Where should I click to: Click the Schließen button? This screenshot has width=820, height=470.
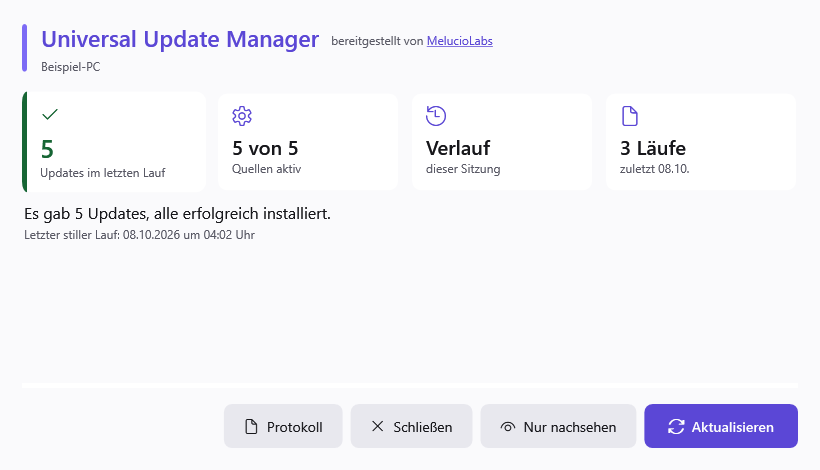(411, 426)
